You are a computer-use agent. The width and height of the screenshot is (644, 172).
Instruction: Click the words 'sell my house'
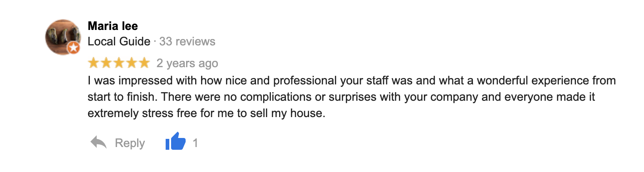pyautogui.click(x=298, y=113)
